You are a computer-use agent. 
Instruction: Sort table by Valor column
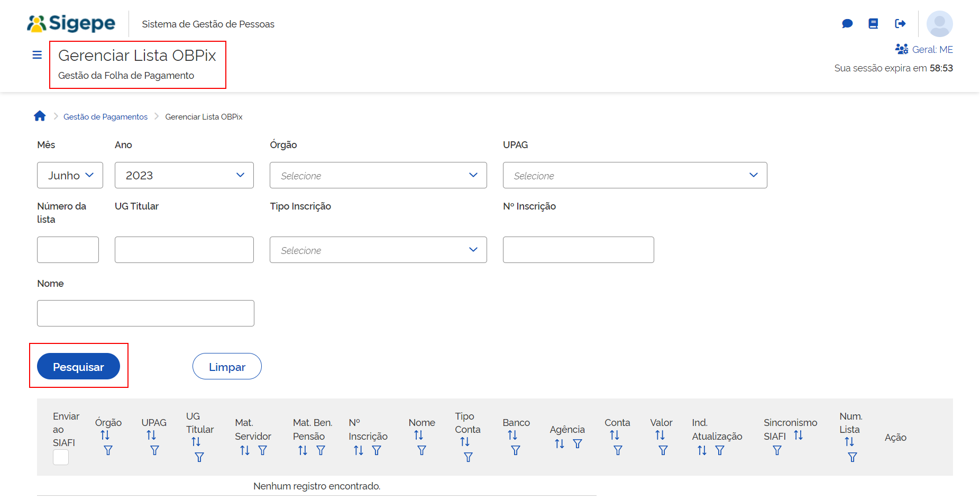point(660,435)
